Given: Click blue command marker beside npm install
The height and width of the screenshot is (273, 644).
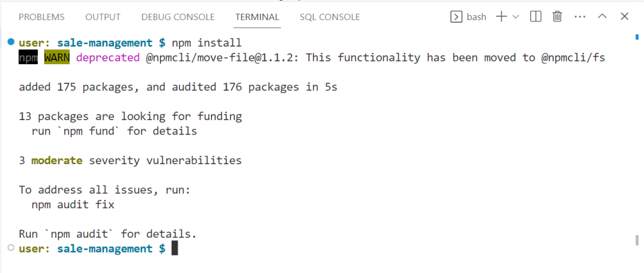Looking at the screenshot, I should click(11, 42).
